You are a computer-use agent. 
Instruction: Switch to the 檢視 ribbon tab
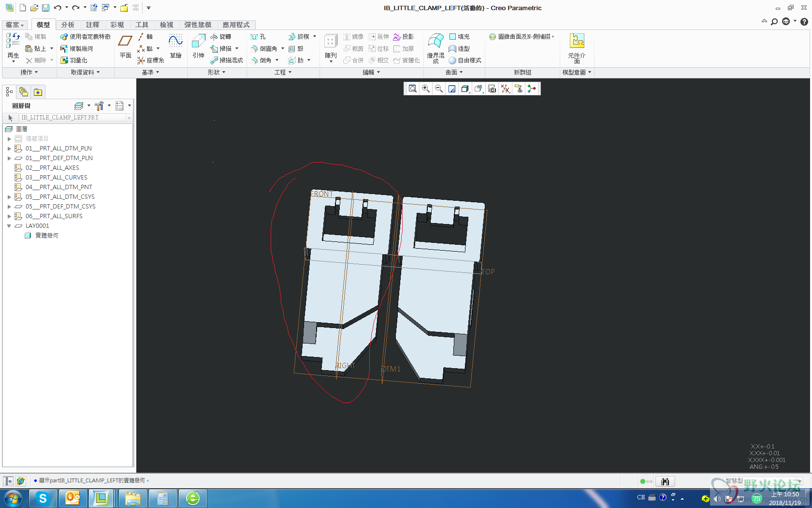tap(166, 25)
